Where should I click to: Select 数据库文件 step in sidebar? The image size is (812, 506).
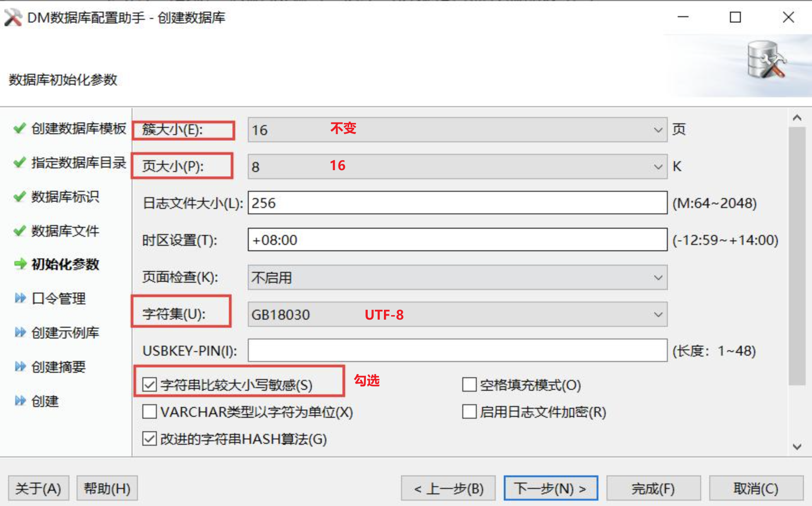coord(65,231)
